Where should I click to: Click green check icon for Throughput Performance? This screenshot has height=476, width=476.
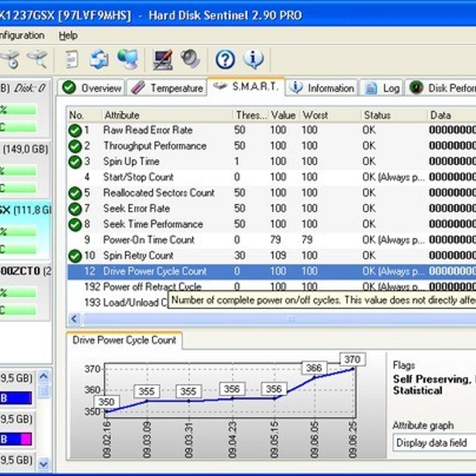tap(75, 146)
